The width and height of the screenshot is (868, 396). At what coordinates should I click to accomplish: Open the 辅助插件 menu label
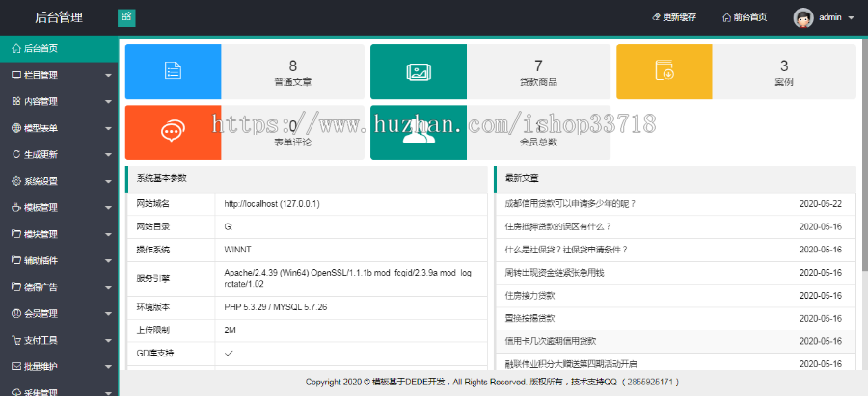pyautogui.click(x=41, y=260)
